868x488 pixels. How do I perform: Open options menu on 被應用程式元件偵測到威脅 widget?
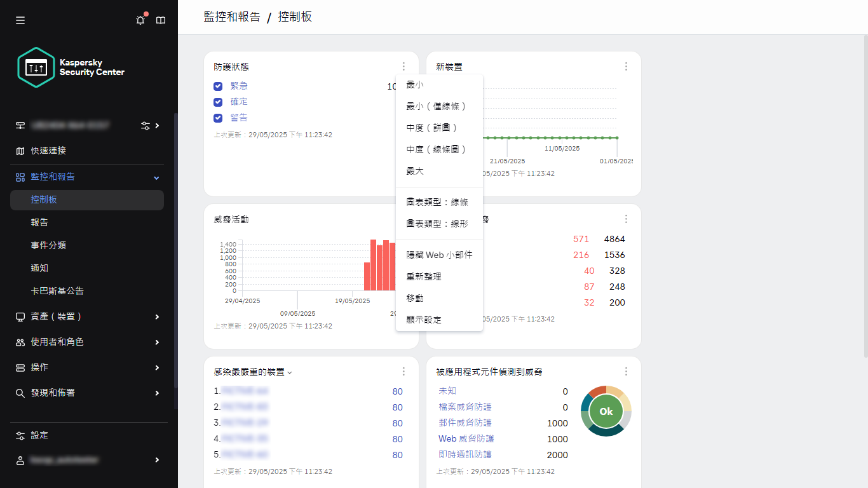pyautogui.click(x=626, y=371)
